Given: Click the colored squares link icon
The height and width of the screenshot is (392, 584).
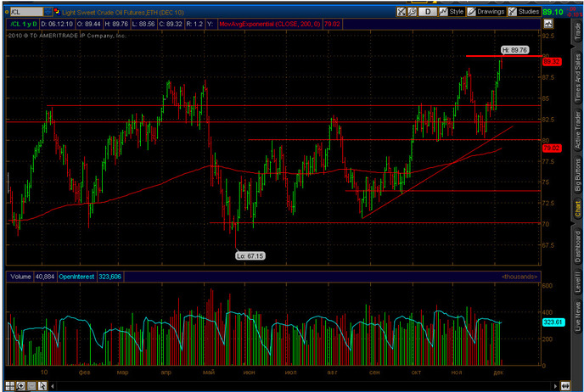Looking at the screenshot, I should pos(57,12).
